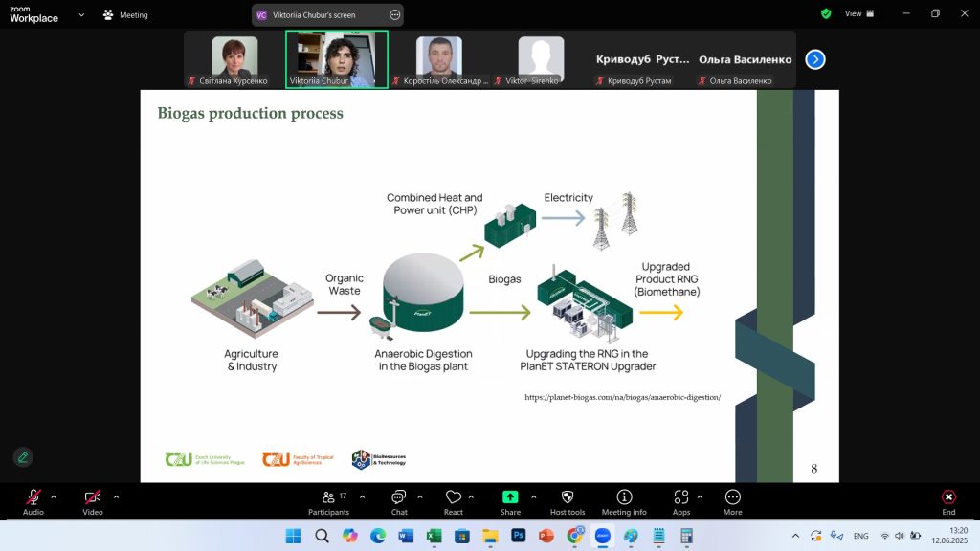The height and width of the screenshot is (551, 980).
Task: Click the green annotation pencil icon
Action: click(x=22, y=457)
